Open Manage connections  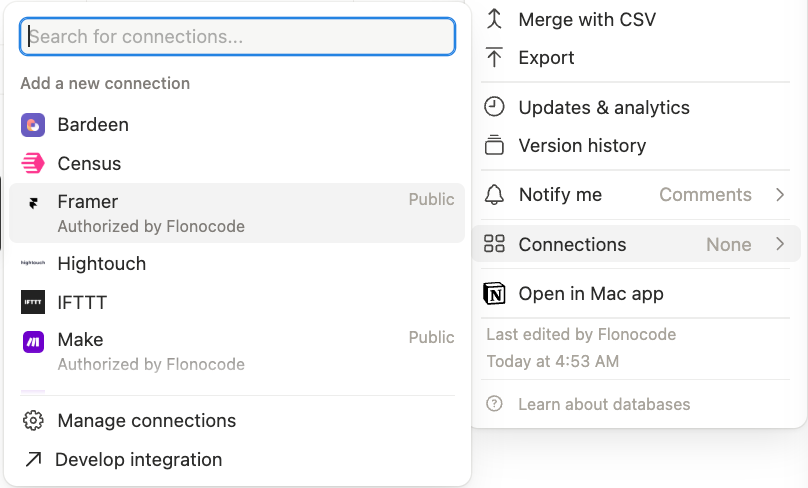237,420
